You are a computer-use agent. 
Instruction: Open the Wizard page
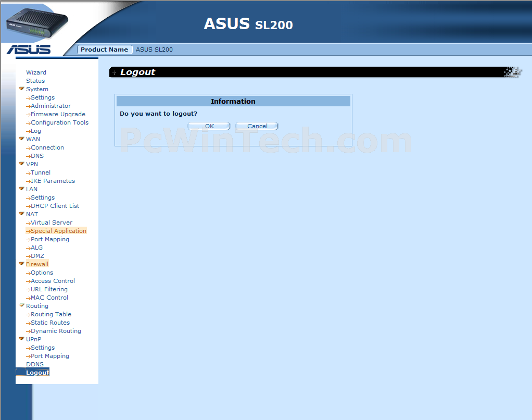coord(36,72)
